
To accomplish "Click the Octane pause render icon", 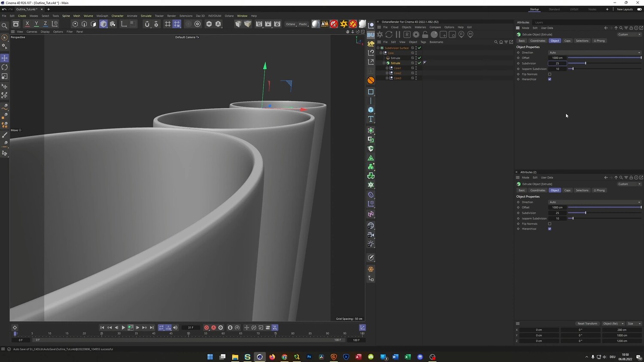I will (x=398, y=34).
